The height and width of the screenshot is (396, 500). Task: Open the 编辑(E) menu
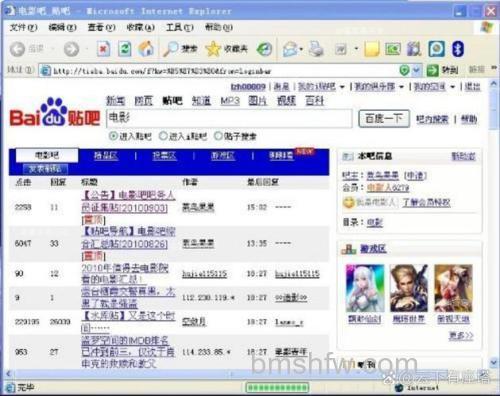[x=62, y=27]
